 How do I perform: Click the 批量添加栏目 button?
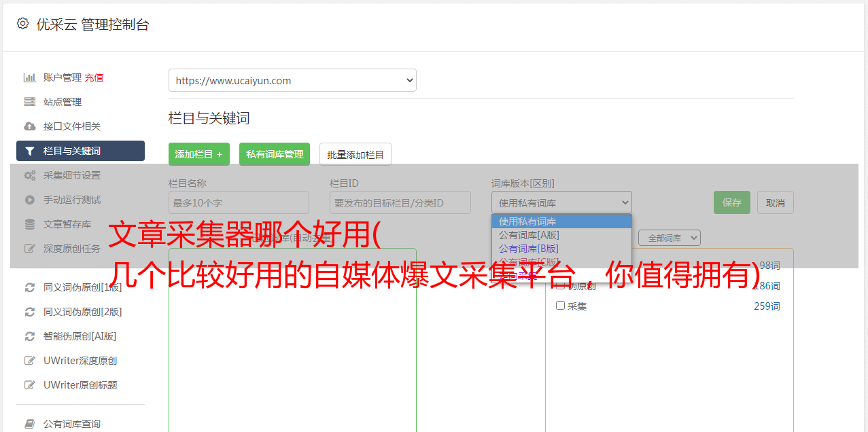[355, 154]
